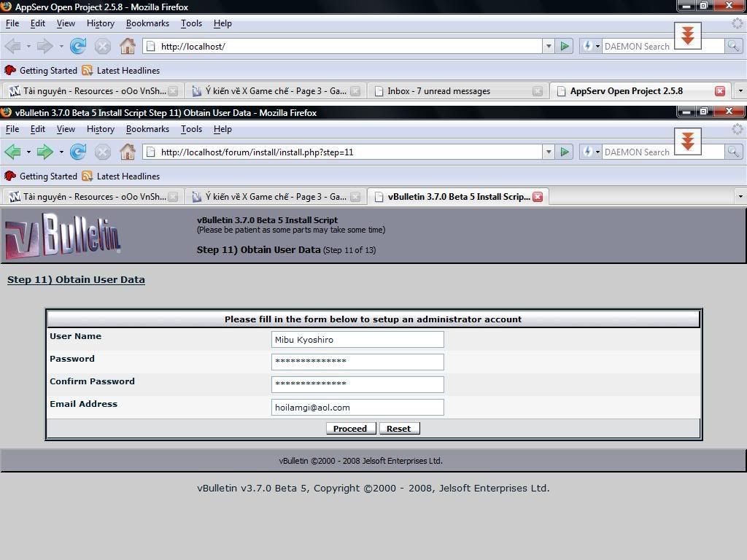Screen dimensions: 747x560
Task: Click orange download arrows icon in vBulletin window
Action: coord(687,141)
